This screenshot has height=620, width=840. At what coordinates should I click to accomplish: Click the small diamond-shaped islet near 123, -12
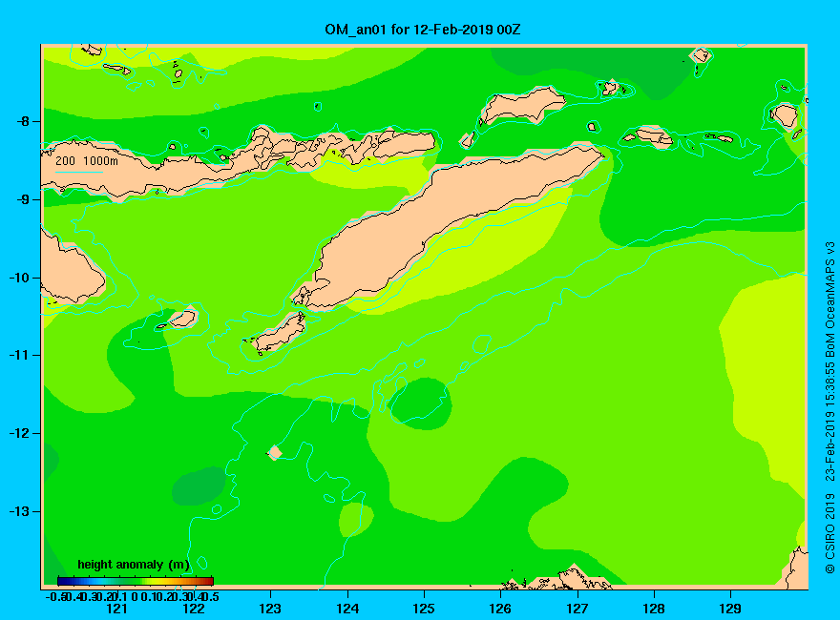click(274, 452)
